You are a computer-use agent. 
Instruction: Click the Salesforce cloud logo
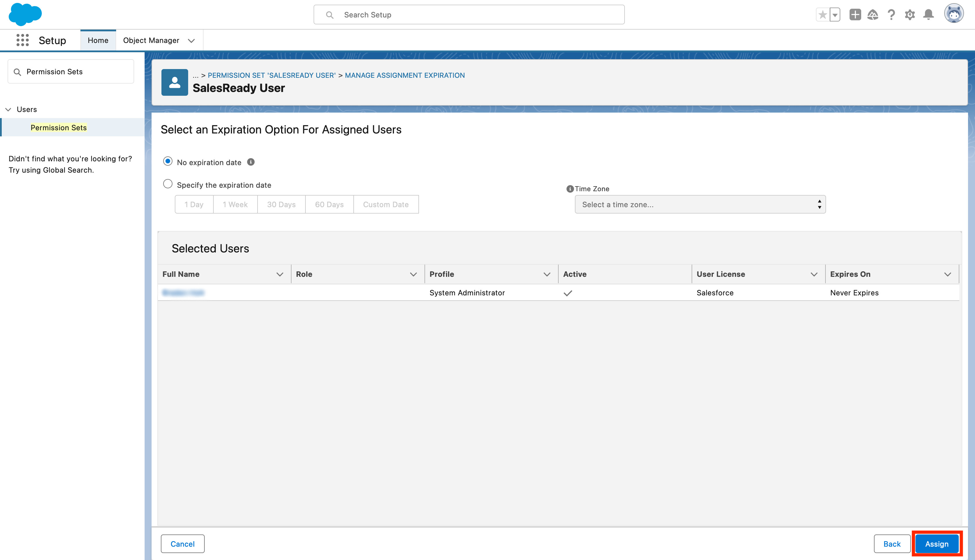(25, 14)
